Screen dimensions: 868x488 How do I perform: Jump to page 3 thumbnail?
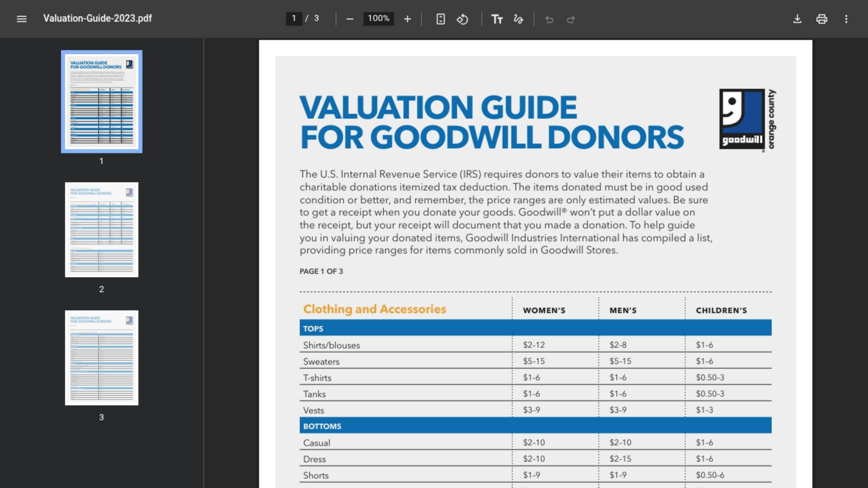pos(102,358)
